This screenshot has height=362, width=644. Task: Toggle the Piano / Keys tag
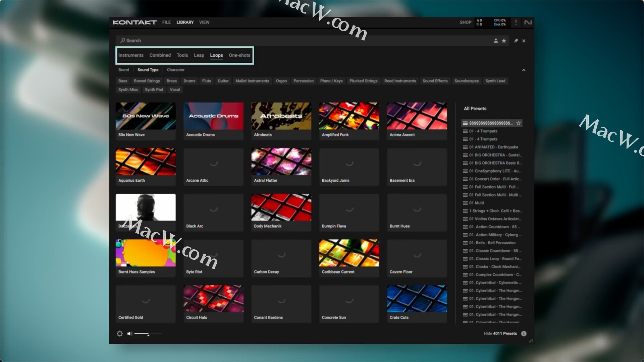(x=331, y=81)
